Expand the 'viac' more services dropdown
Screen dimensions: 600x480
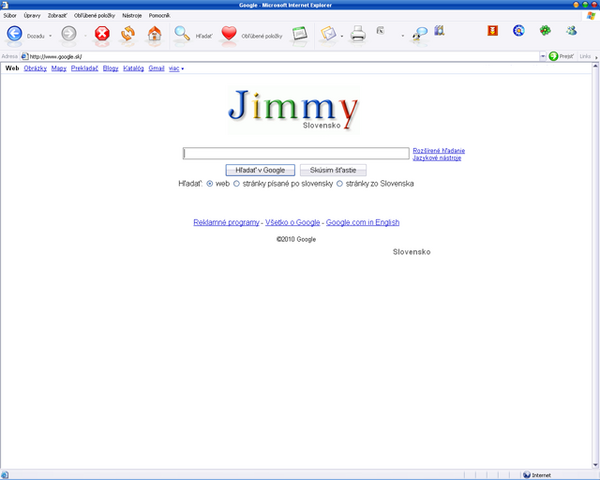[x=176, y=69]
